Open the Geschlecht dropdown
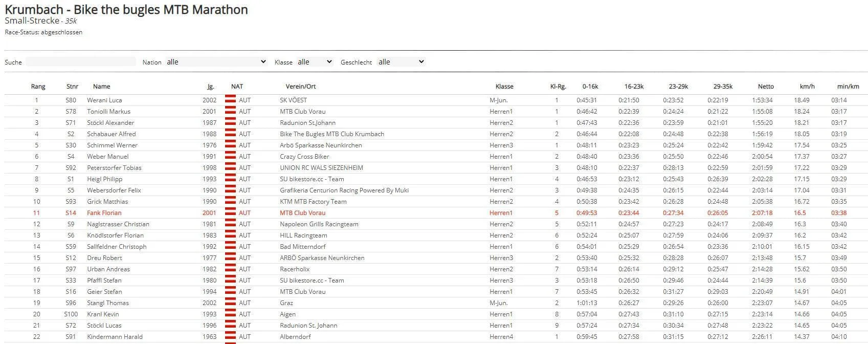The image size is (868, 344). 401,62
